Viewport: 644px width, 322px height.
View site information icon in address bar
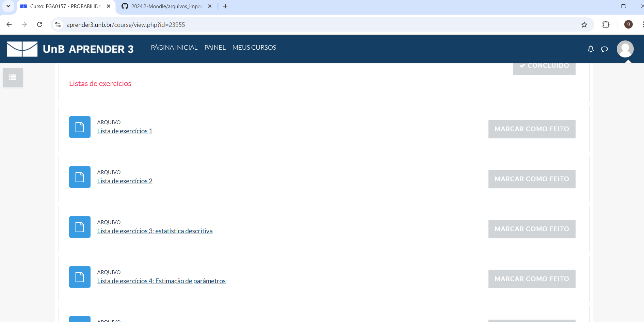tap(58, 24)
